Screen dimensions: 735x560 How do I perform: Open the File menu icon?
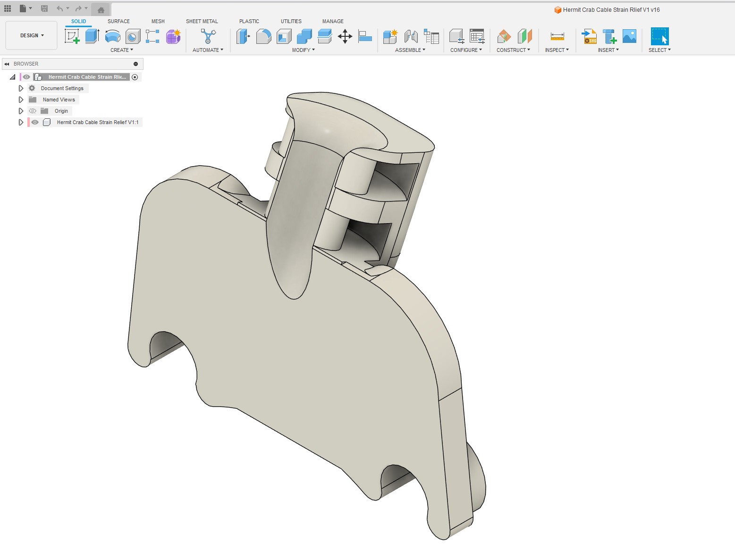pos(23,8)
